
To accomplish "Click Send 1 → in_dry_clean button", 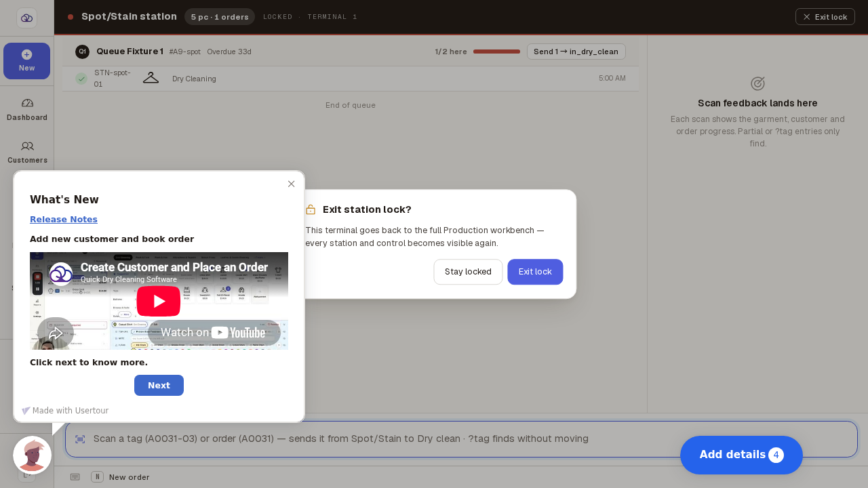I will (x=576, y=52).
